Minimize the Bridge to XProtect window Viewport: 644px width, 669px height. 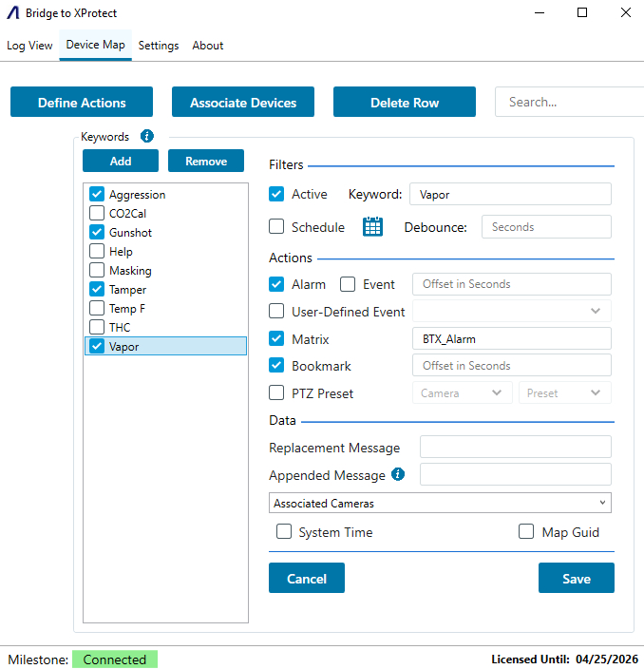(x=540, y=12)
